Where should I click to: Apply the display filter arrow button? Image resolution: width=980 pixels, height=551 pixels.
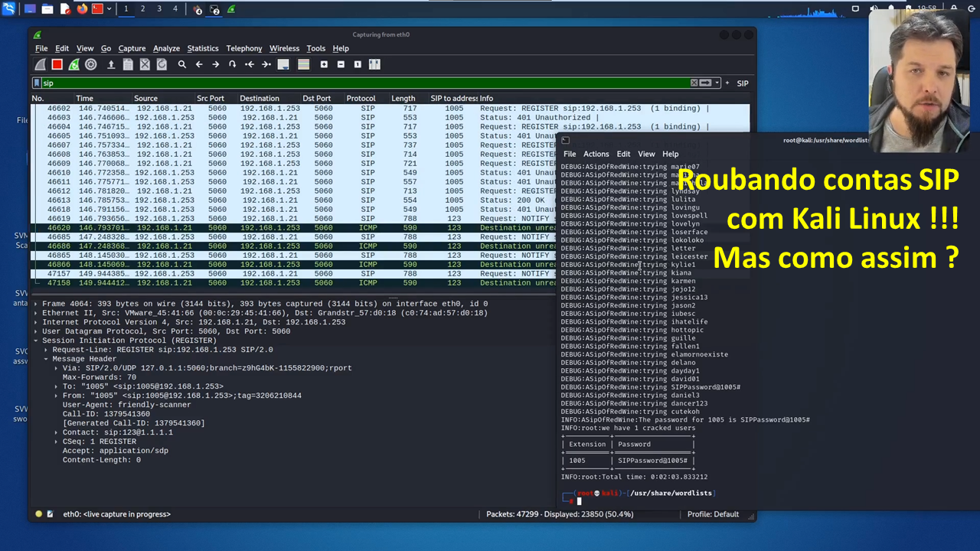click(x=706, y=83)
